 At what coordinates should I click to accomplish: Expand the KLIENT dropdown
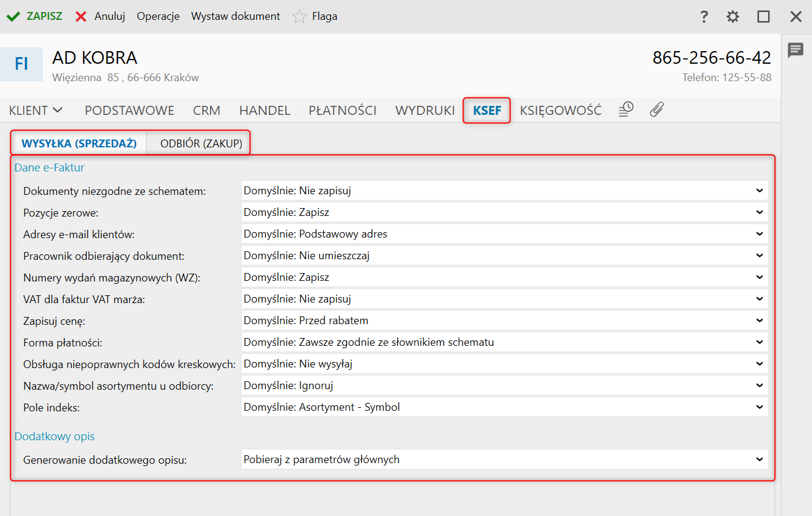(x=36, y=111)
